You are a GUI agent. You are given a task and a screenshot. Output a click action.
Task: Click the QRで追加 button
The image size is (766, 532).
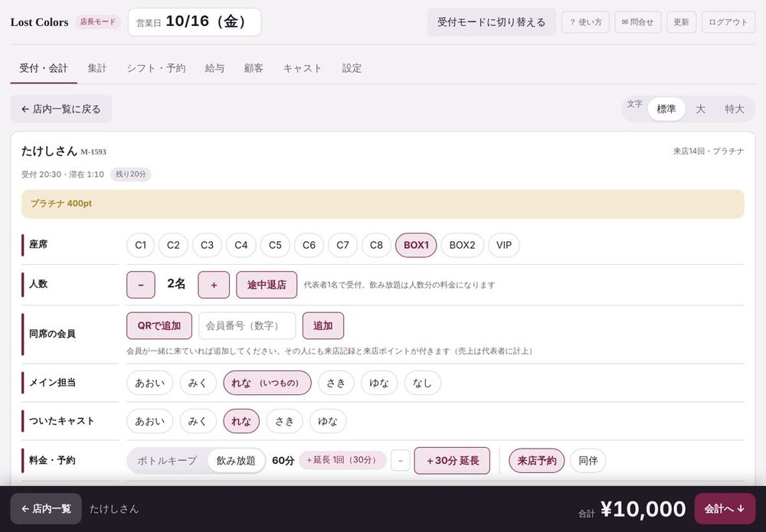[159, 325]
